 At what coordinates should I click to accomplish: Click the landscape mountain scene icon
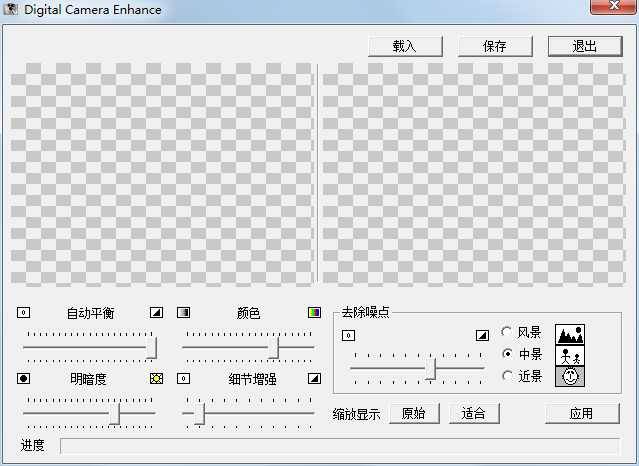(569, 334)
